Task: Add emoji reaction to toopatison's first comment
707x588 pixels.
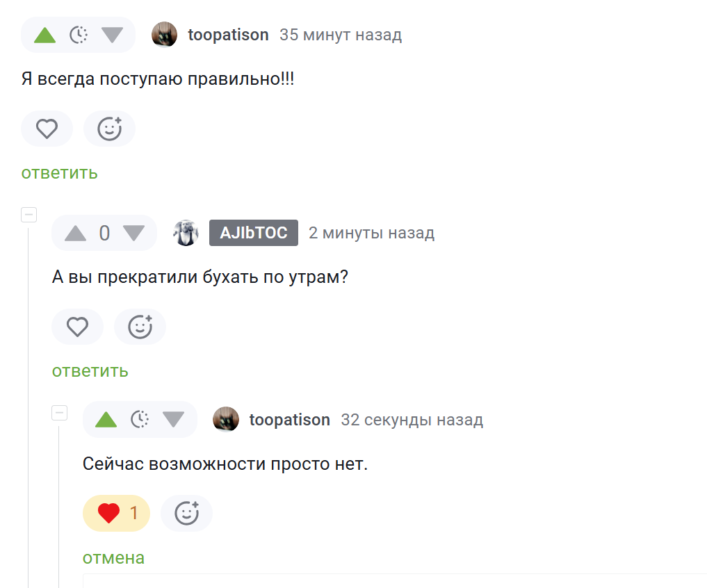Action: click(109, 129)
